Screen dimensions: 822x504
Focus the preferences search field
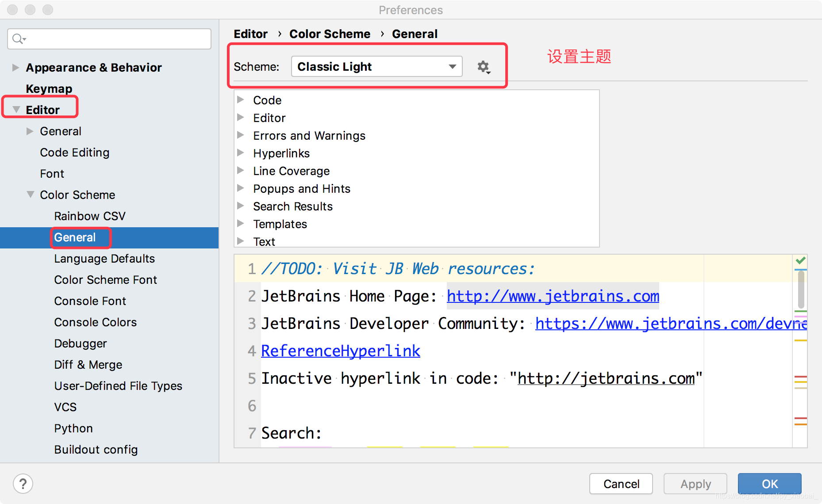click(x=109, y=39)
